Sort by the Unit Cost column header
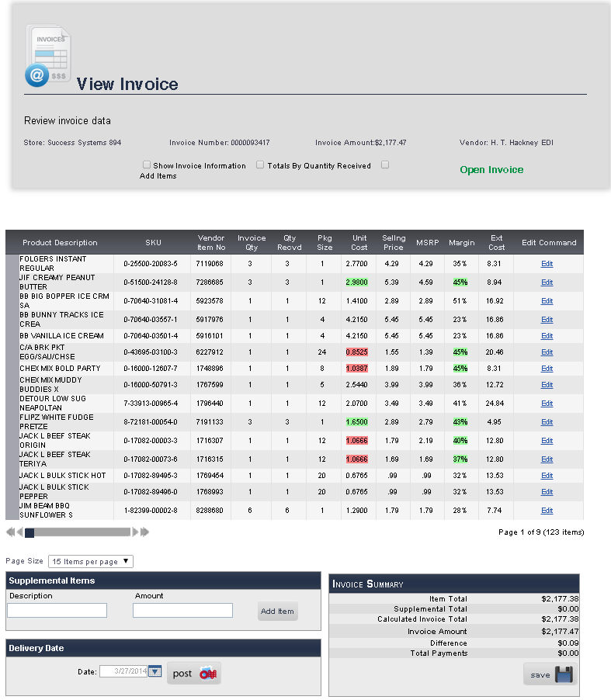 click(359, 242)
